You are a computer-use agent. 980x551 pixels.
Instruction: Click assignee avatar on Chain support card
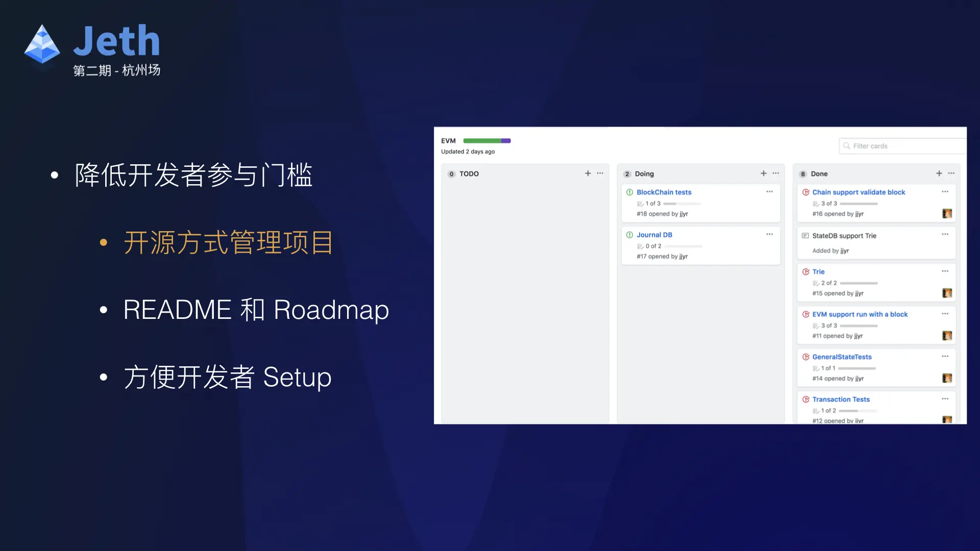pyautogui.click(x=947, y=214)
